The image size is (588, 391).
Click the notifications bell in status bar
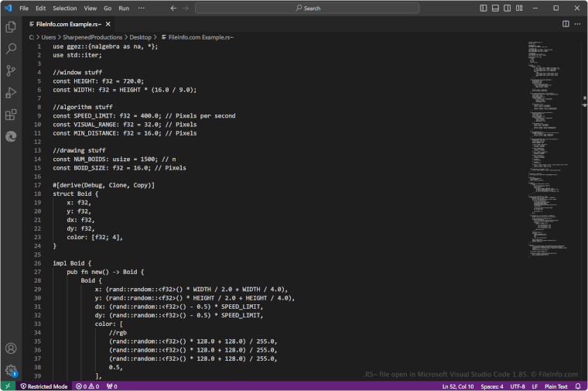tap(578, 386)
